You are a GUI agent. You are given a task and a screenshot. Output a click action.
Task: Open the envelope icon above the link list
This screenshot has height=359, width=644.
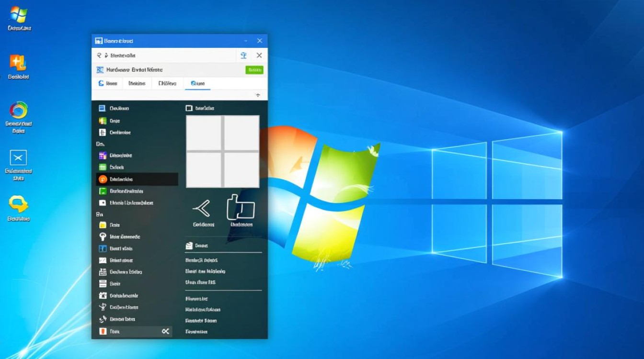[x=189, y=246]
